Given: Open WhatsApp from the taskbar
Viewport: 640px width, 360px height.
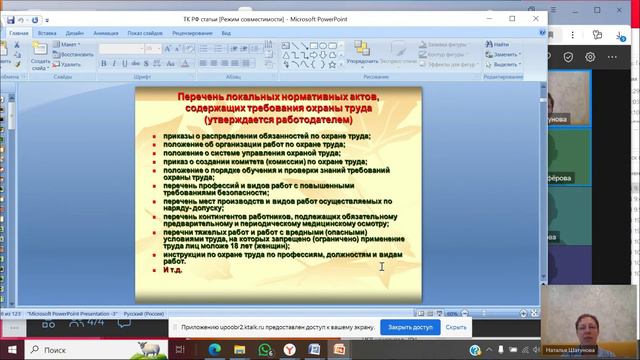Looking at the screenshot, I should 265,350.
